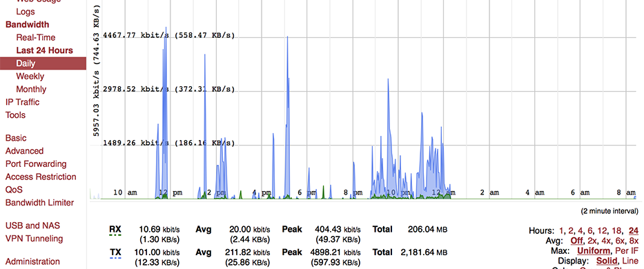Open Real-Time bandwidth view

[x=36, y=37]
